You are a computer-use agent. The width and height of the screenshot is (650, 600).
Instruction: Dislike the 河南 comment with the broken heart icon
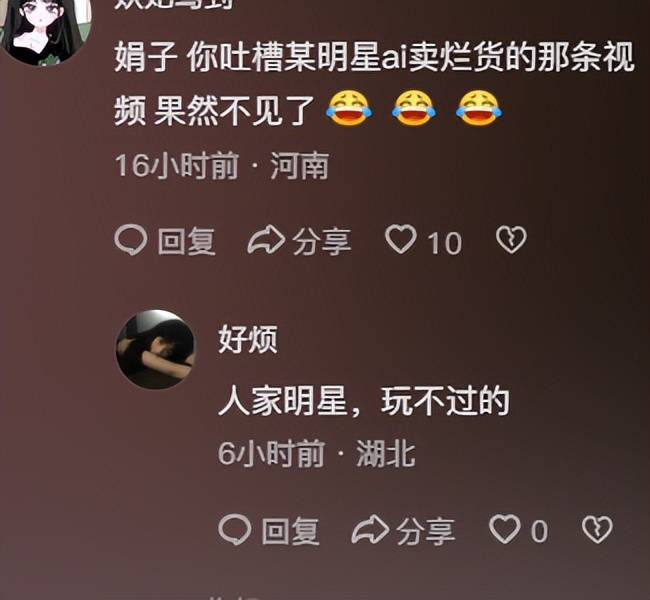511,239
